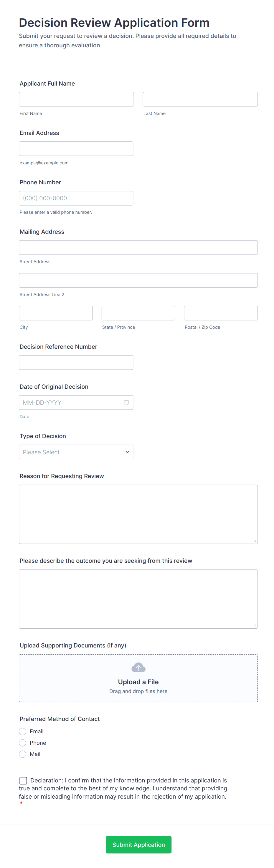Open the calendar date picker icon
Viewport: 274px width, 868px height.
coord(126,402)
